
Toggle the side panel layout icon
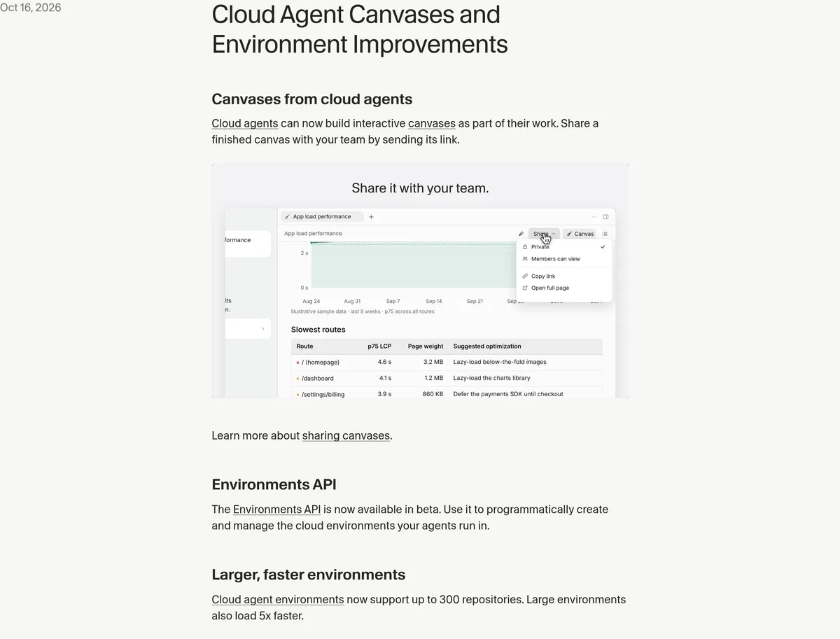pyautogui.click(x=605, y=217)
